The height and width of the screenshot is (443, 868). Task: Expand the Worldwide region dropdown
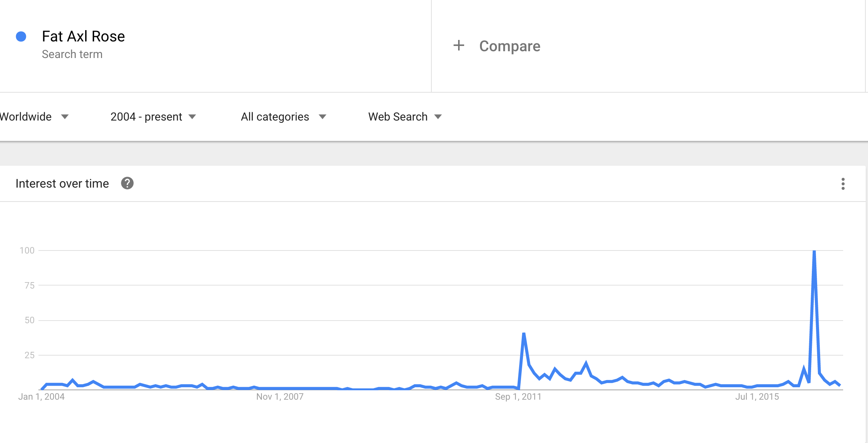coord(34,117)
